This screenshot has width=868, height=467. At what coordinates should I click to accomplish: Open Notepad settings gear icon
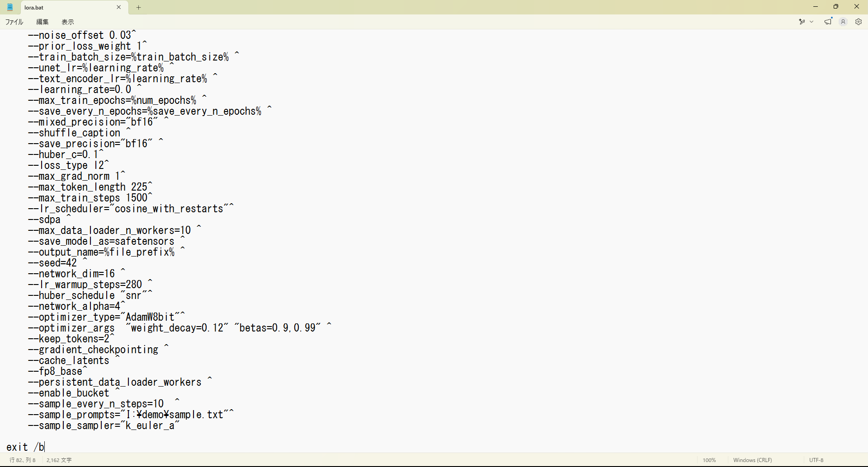[859, 22]
